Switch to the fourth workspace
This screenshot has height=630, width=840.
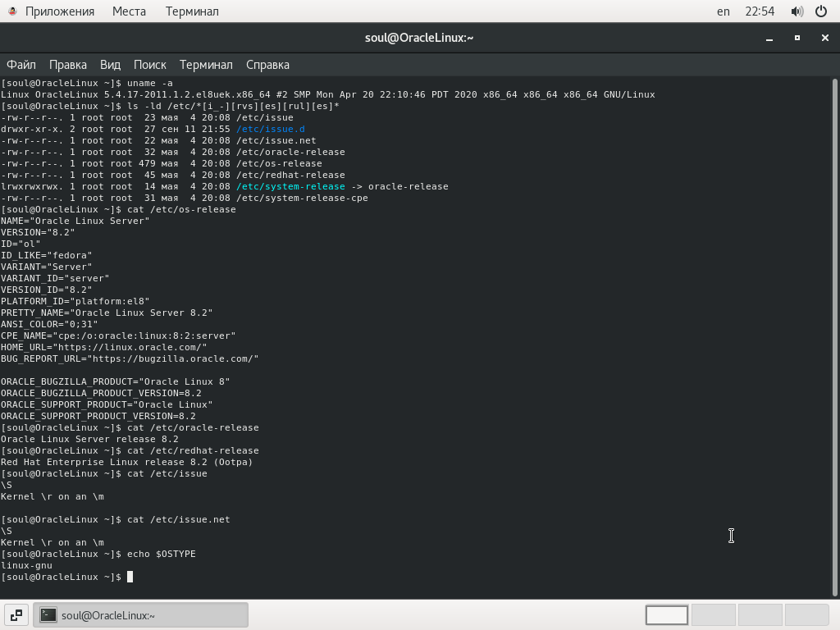point(806,615)
